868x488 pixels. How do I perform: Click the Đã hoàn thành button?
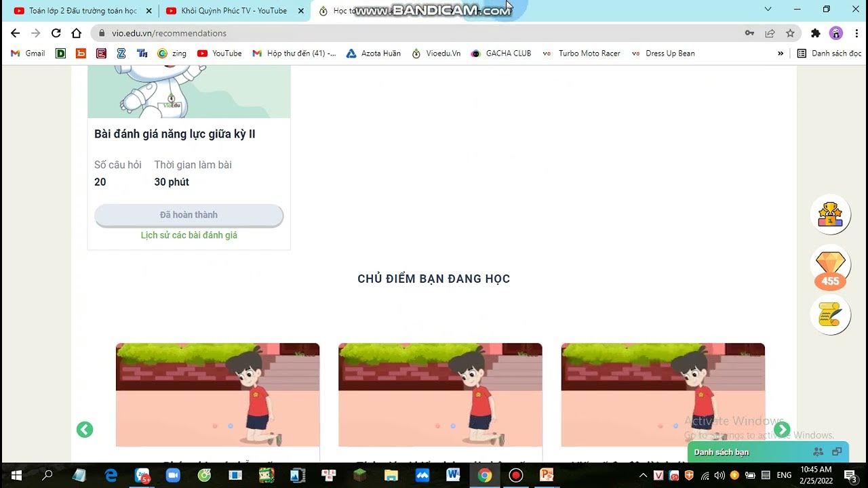pyautogui.click(x=189, y=215)
